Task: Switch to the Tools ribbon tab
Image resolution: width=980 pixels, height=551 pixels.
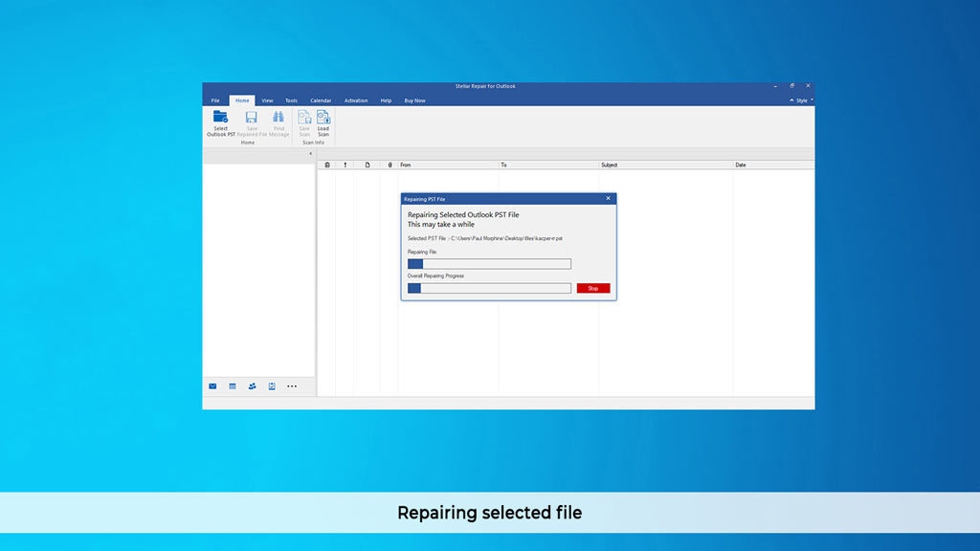Action: 291,100
